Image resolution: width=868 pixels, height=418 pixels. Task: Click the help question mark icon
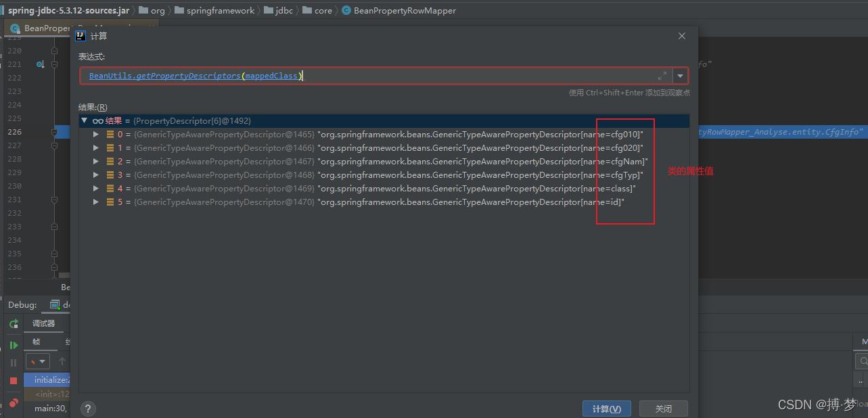pos(88,409)
